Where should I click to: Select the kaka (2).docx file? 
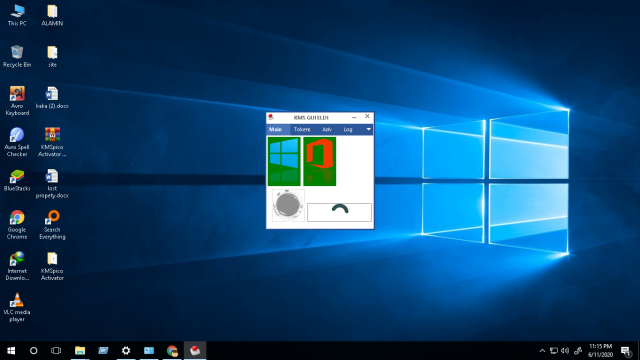pyautogui.click(x=52, y=98)
